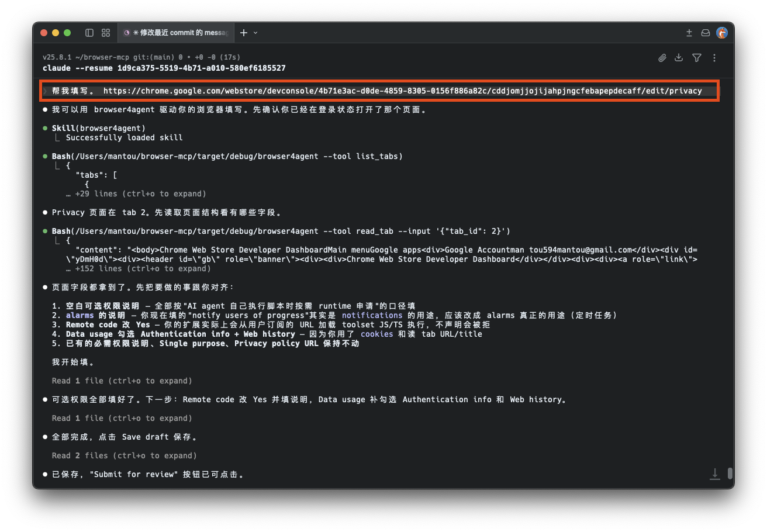Open the three-dot more menu on the block

(714, 58)
